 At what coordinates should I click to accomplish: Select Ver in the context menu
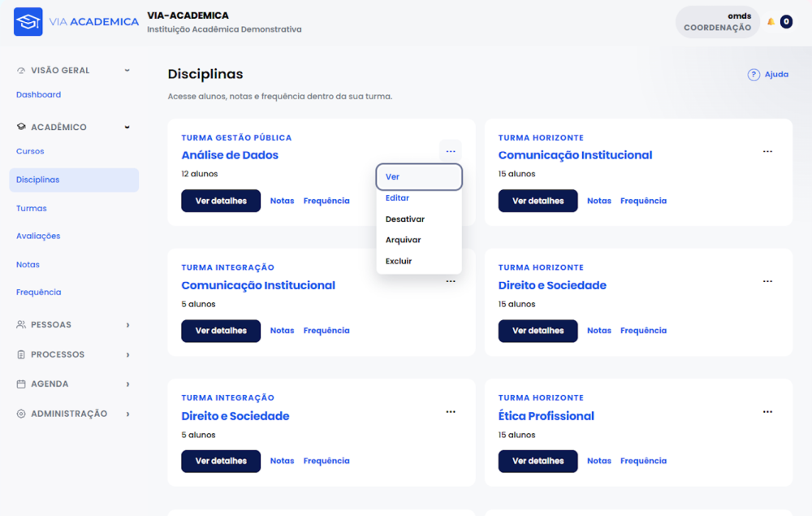click(419, 177)
